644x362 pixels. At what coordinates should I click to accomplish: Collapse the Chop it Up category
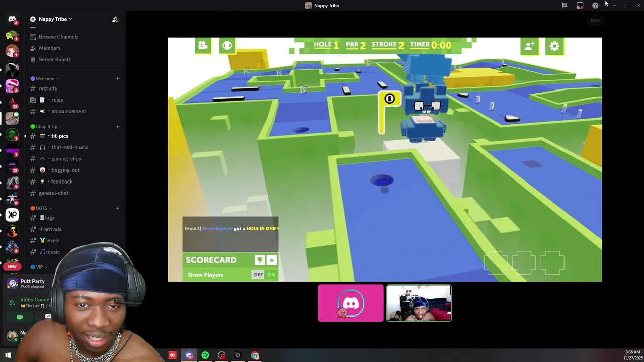[46, 127]
